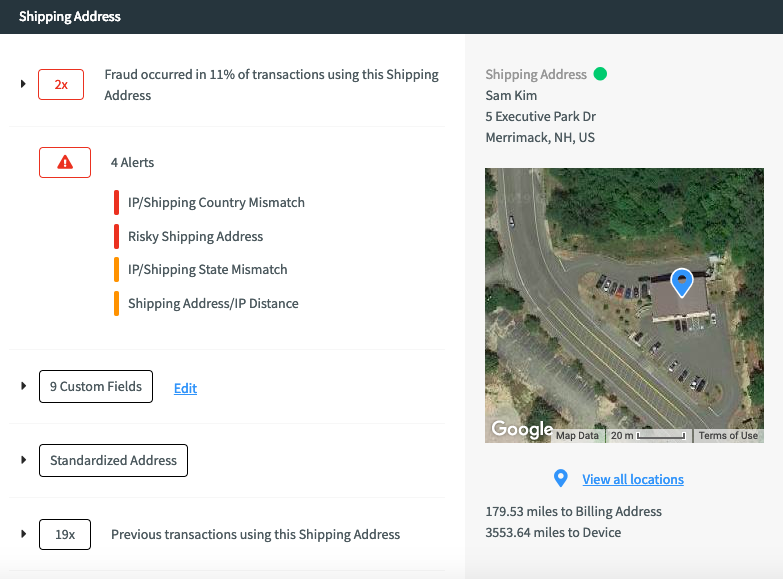Expand the 9 Custom Fields arrow
Viewport: 783px width, 579px height.
(x=23, y=386)
